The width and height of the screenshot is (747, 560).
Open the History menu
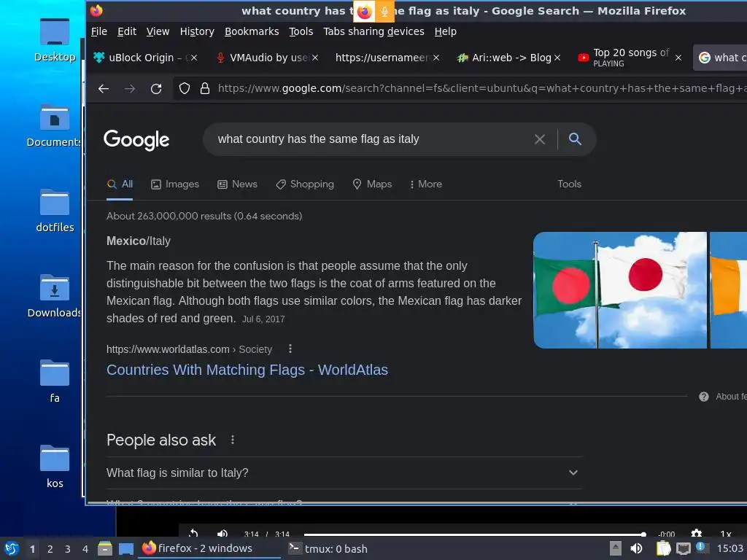[197, 31]
